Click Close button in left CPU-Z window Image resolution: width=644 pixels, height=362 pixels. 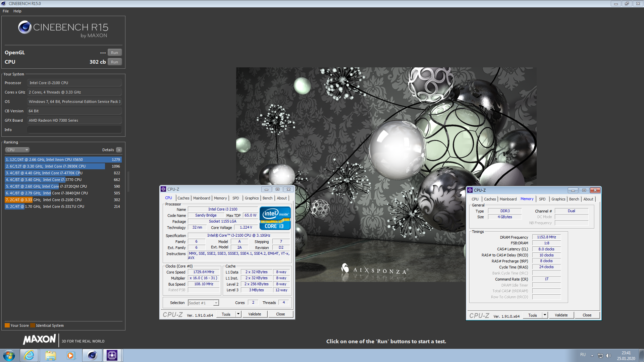(x=280, y=314)
